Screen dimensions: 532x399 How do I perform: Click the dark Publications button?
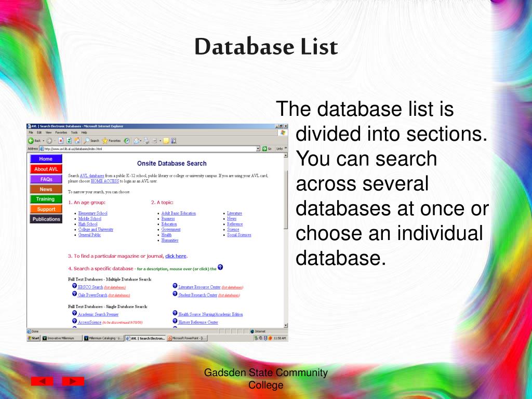(46, 219)
